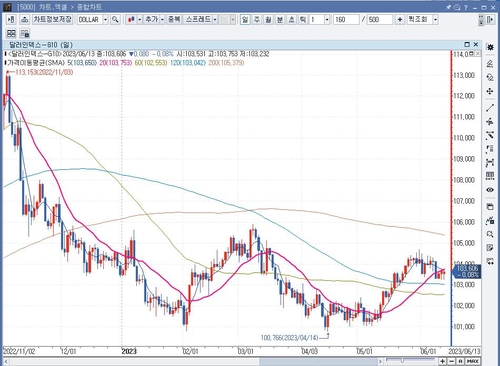Open the 틱조회 dropdown
The width and height of the screenshot is (500, 366).
(435, 20)
